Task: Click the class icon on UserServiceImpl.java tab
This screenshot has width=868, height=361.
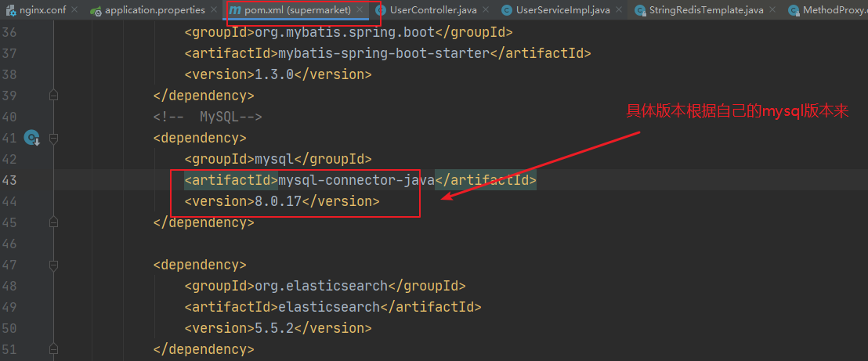Action: [506, 10]
